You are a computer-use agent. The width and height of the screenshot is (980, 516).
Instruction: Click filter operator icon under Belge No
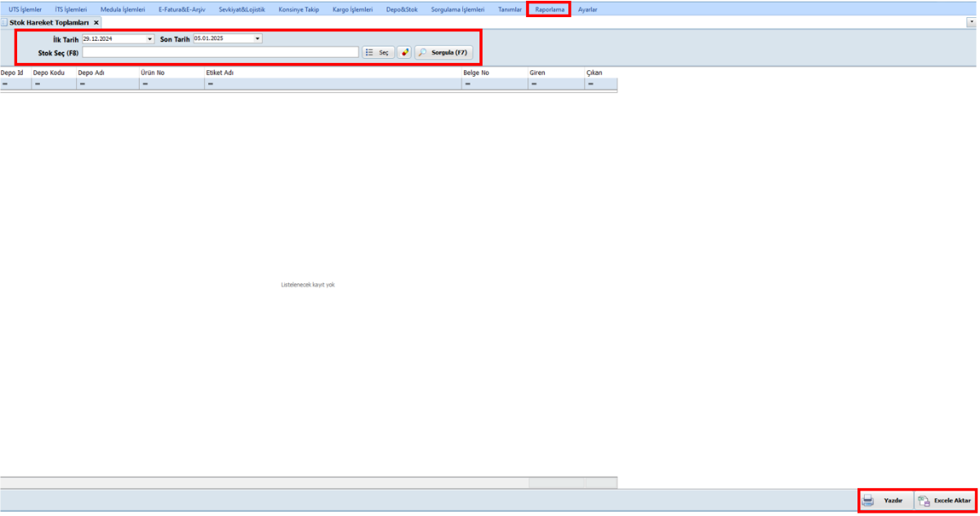467,84
